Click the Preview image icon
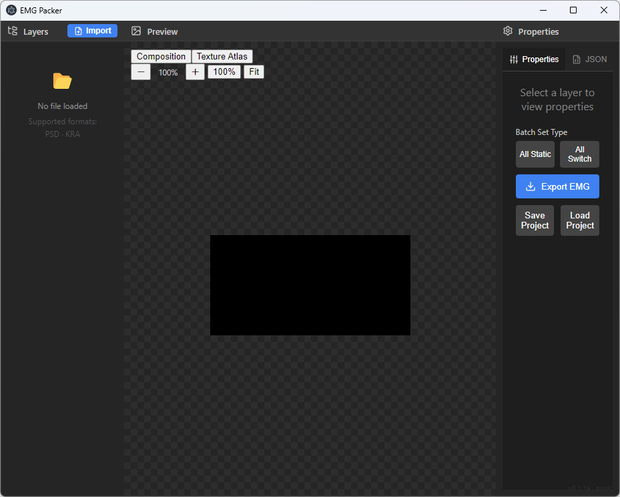Viewport: 620px width, 497px height. (x=136, y=31)
